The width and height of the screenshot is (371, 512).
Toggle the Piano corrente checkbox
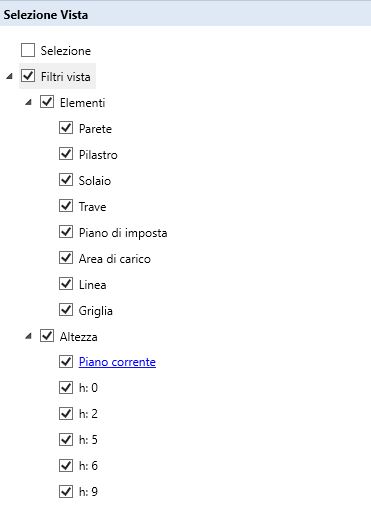pyautogui.click(x=66, y=362)
